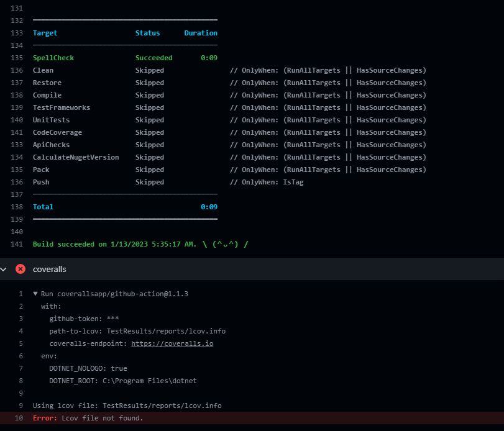Click the red failed status icon beside coveralls

[x=21, y=269]
